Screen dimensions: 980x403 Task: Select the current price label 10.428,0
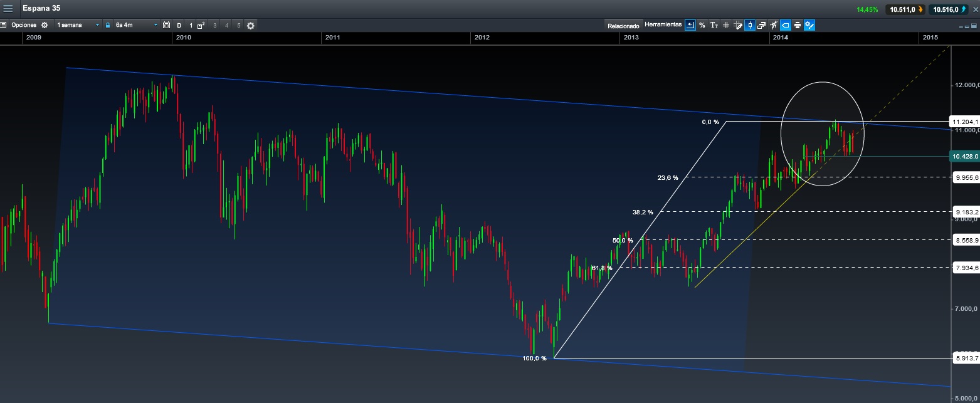point(965,156)
